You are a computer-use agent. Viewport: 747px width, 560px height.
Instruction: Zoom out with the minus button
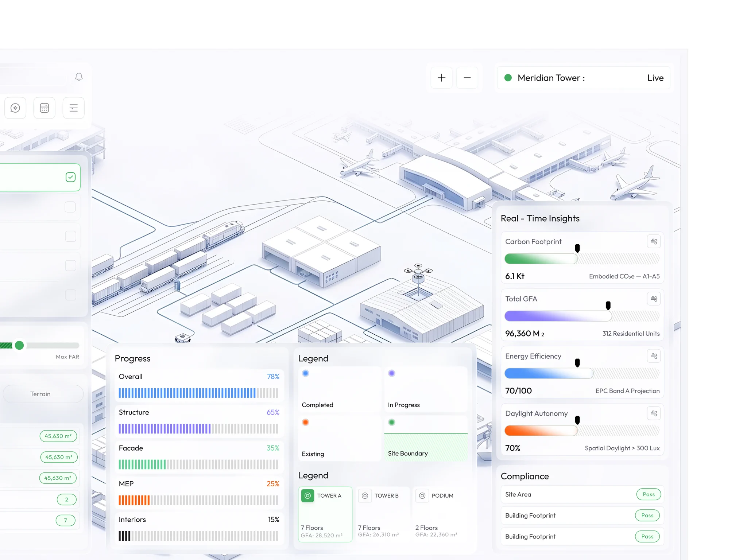pos(467,78)
